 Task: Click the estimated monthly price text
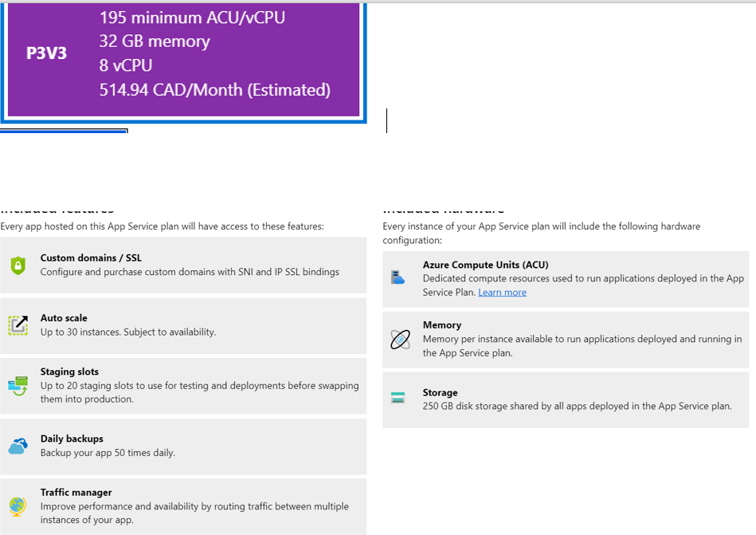pyautogui.click(x=217, y=89)
